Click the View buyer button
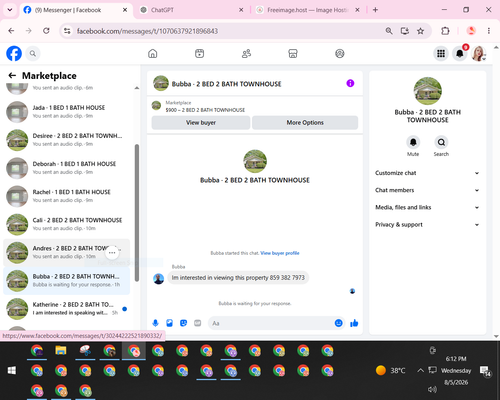Viewport: 500px width, 400px height. (201, 122)
